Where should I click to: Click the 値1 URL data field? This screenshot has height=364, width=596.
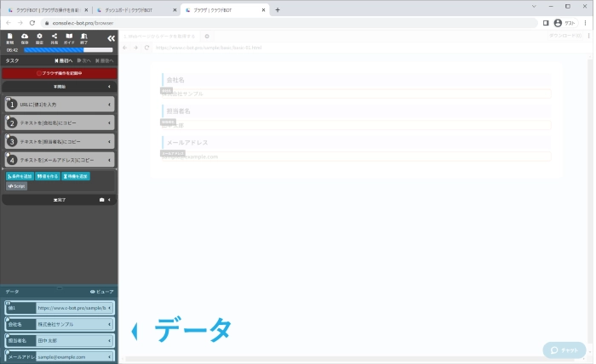pos(72,308)
